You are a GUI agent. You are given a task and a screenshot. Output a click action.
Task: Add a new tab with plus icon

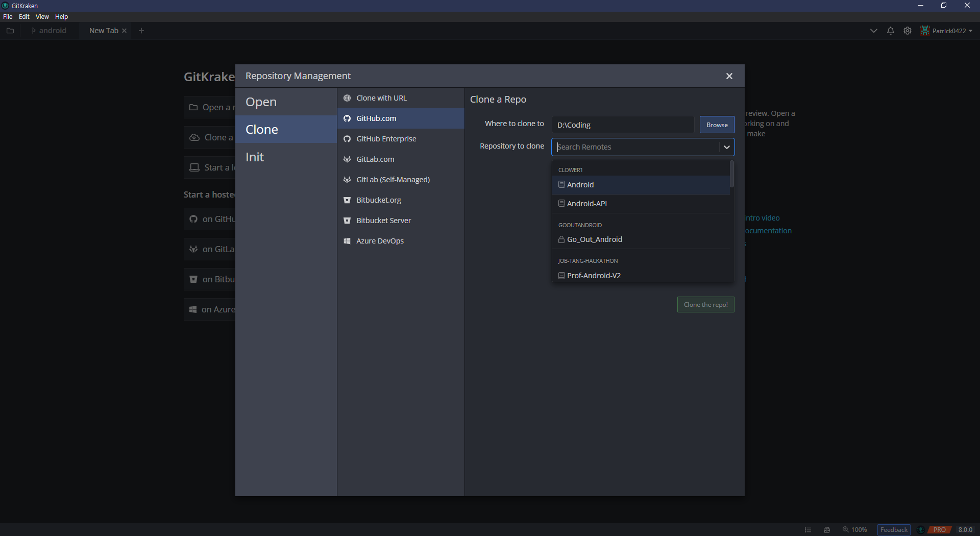tap(141, 31)
